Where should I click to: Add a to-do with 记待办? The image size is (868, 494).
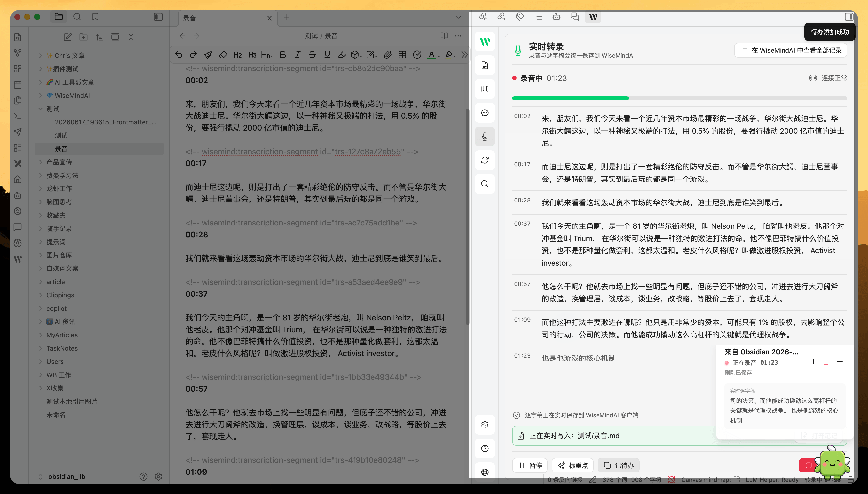(x=619, y=465)
